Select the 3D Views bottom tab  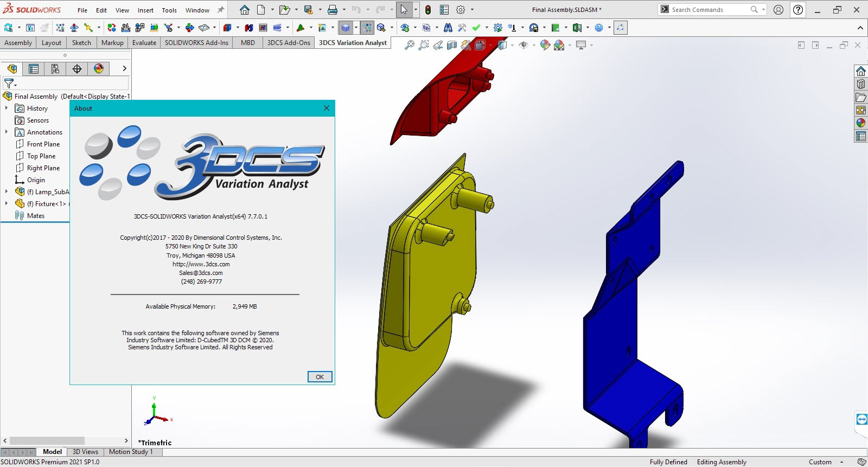click(x=86, y=452)
